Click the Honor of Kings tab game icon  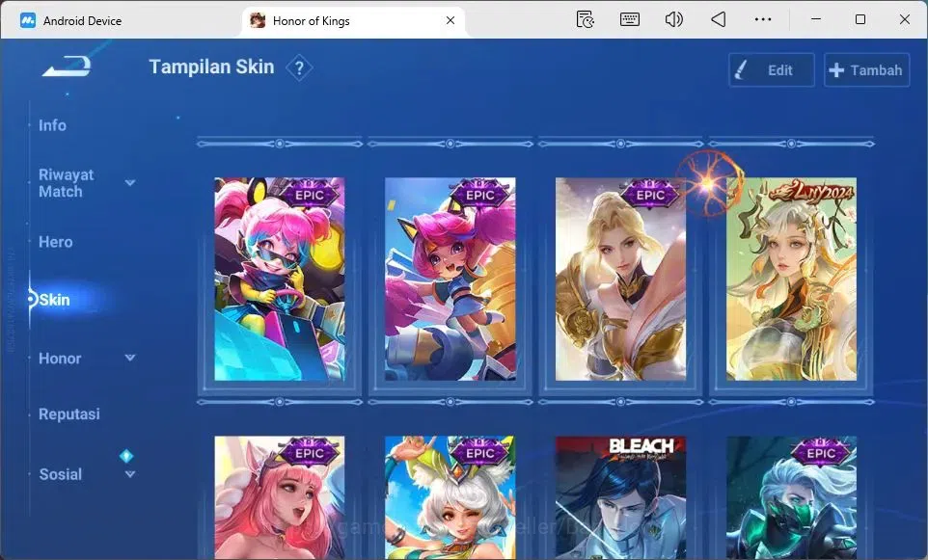coord(258,20)
